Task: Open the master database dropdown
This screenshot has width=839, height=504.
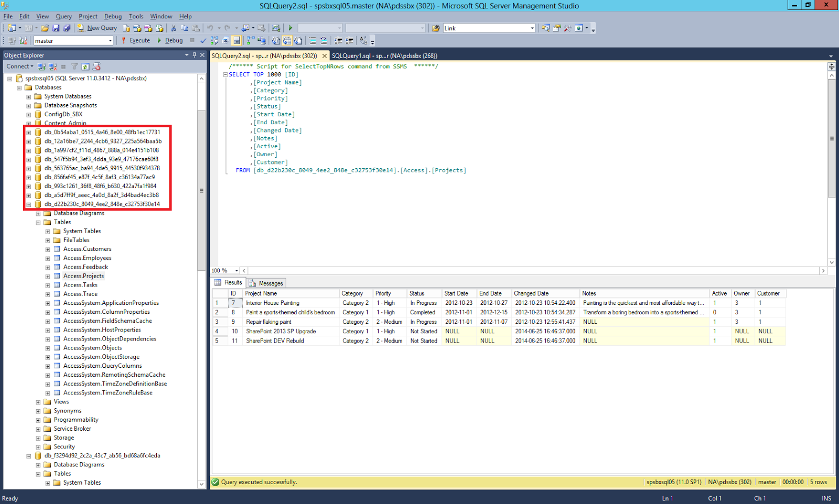Action: coord(110,41)
